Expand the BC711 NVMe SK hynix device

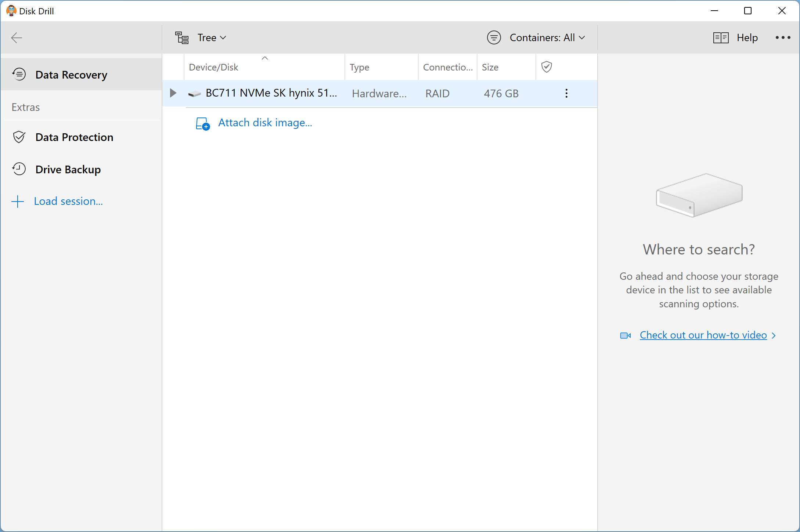173,93
